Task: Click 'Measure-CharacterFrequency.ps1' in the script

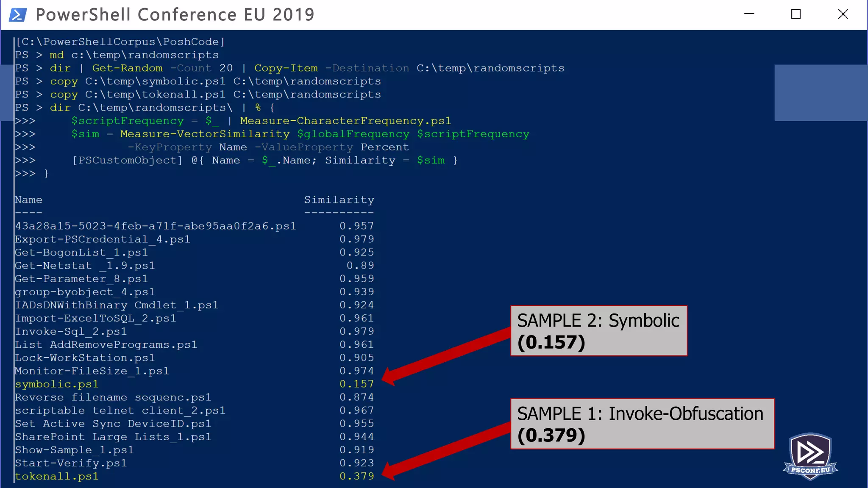Action: (346, 121)
